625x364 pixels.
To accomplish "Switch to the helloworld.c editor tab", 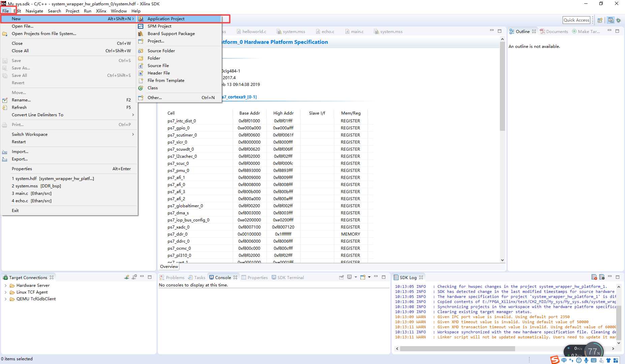I will [251, 31].
